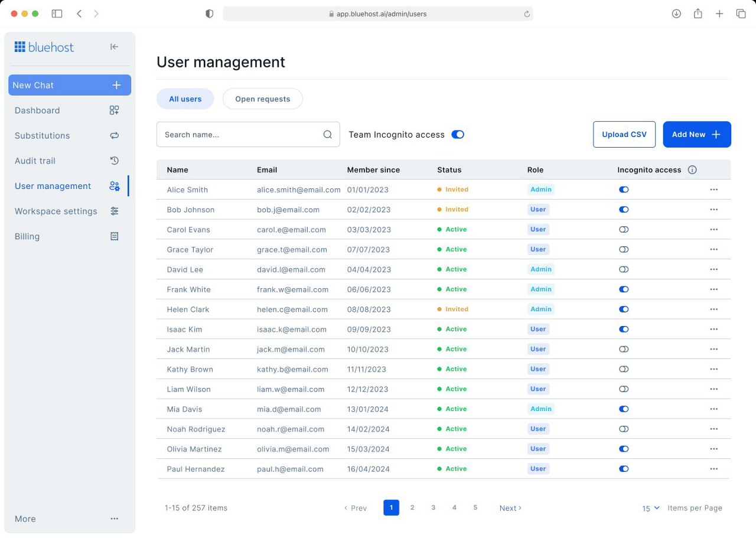This screenshot has height=538, width=756.
Task: Enable Incognito access for Noah Rodriguez
Action: coord(624,429)
